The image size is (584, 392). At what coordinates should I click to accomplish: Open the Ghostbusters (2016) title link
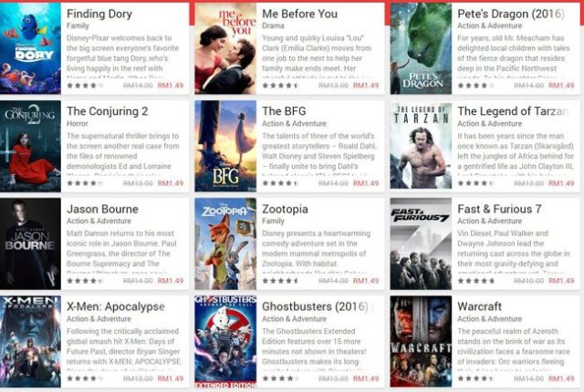(x=315, y=307)
